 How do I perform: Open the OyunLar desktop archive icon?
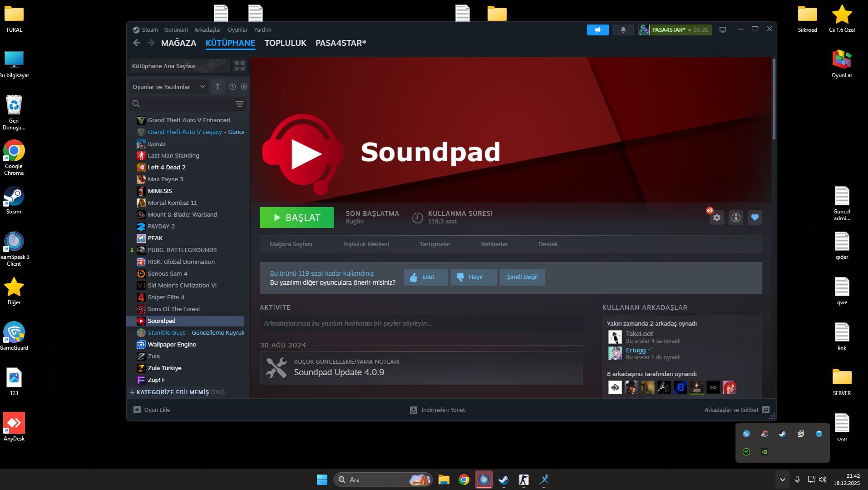[x=842, y=64]
